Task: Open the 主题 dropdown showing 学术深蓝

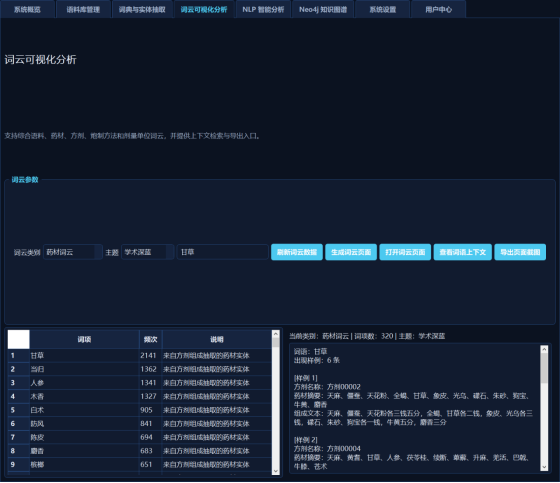Action: pos(148,252)
